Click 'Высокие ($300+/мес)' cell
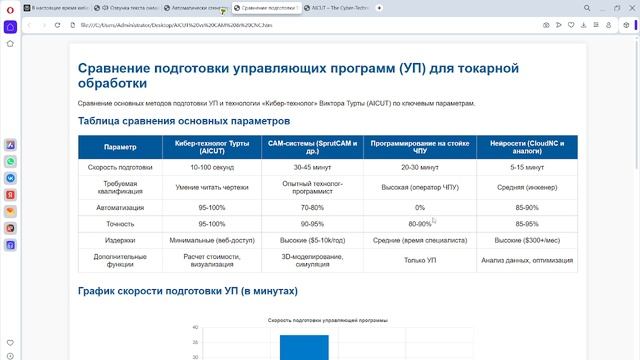This screenshot has width=640, height=360. click(527, 240)
